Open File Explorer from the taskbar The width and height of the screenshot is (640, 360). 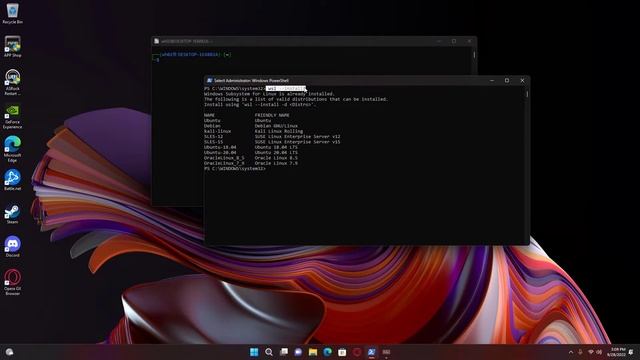click(x=313, y=352)
